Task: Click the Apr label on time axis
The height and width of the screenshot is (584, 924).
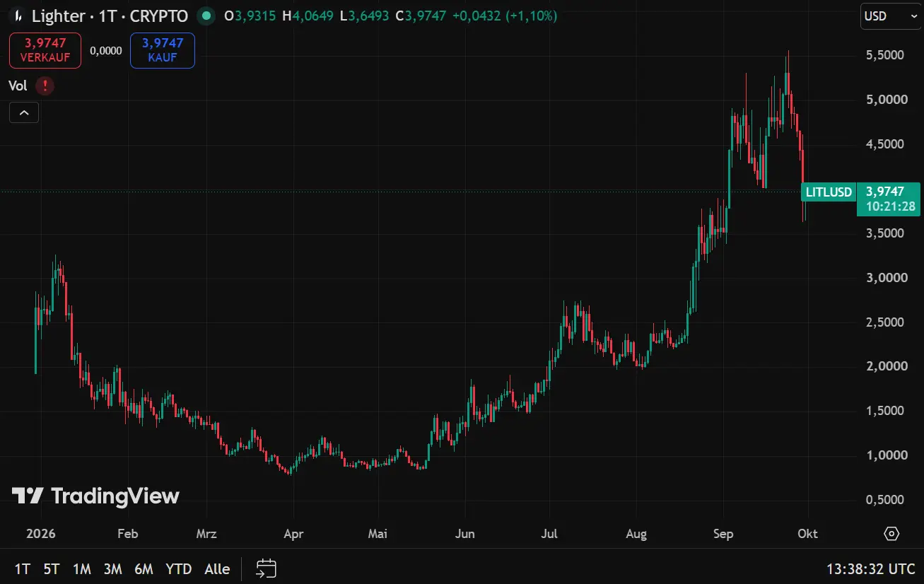Action: 293,534
